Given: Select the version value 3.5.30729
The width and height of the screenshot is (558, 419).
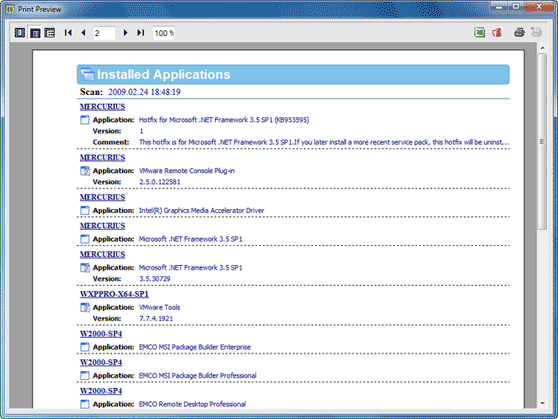Looking at the screenshot, I should (155, 279).
